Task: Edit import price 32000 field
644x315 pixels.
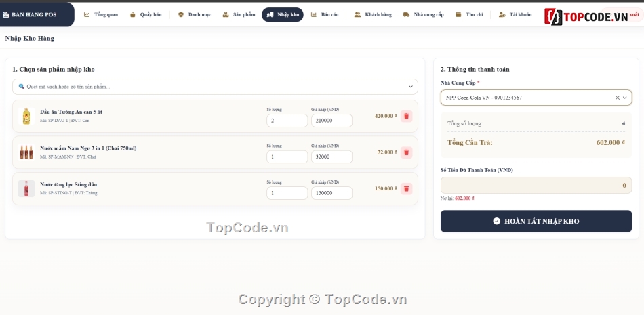Action: 331,157
